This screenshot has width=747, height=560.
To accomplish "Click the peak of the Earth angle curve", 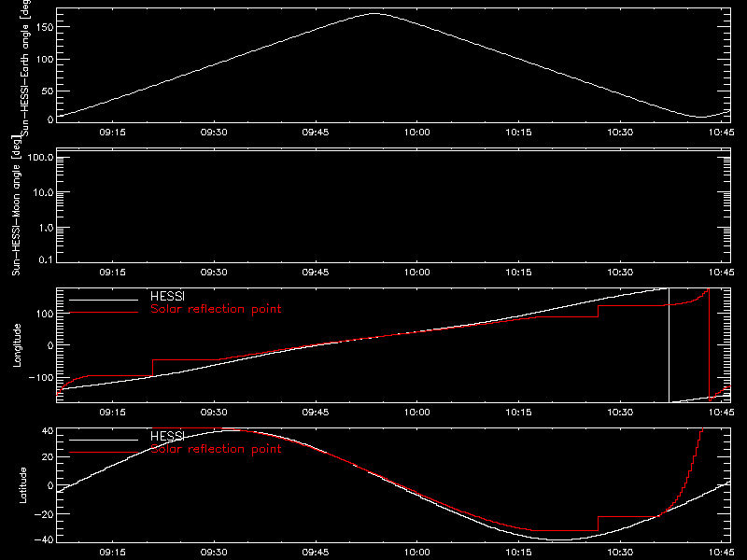I will tap(375, 14).
